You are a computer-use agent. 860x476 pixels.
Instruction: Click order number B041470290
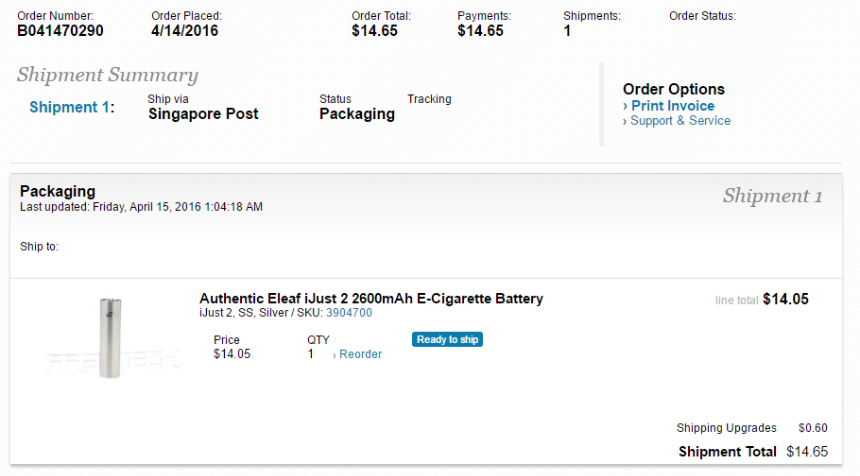click(x=60, y=31)
